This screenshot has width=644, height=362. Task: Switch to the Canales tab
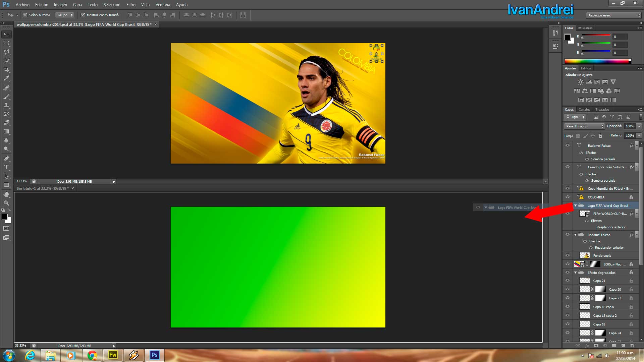(x=584, y=110)
